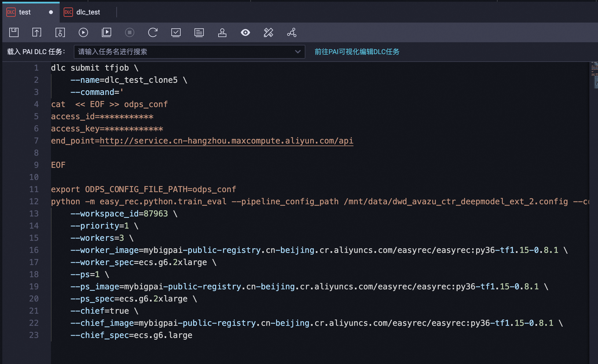Click the DLC icon on test tab
This screenshot has width=598, height=364.
click(x=11, y=12)
